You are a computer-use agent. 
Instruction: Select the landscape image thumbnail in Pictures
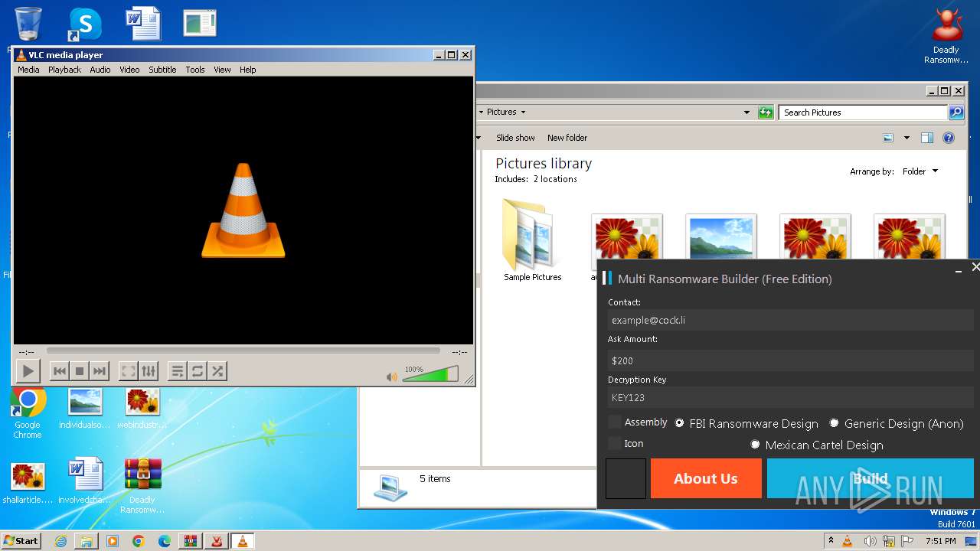721,237
